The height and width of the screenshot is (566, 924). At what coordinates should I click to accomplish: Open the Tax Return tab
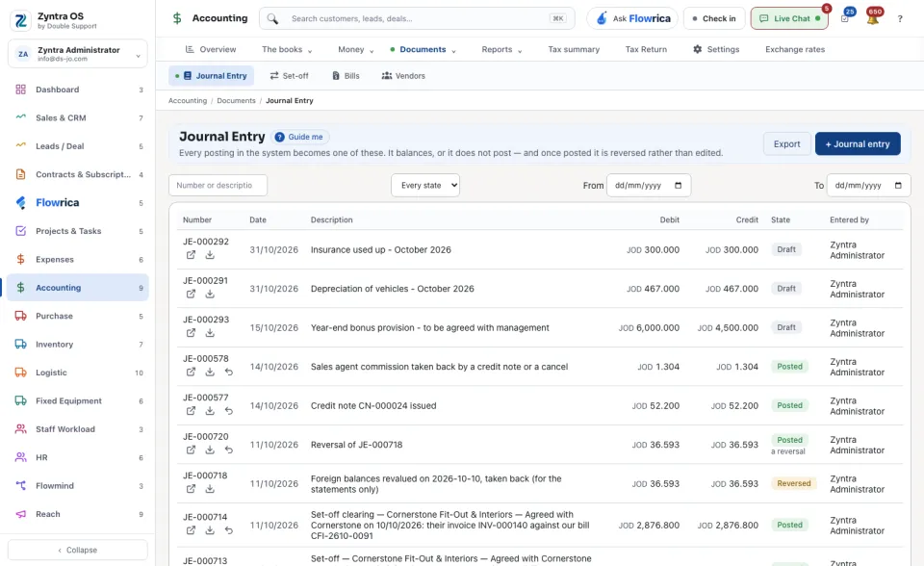click(x=647, y=49)
